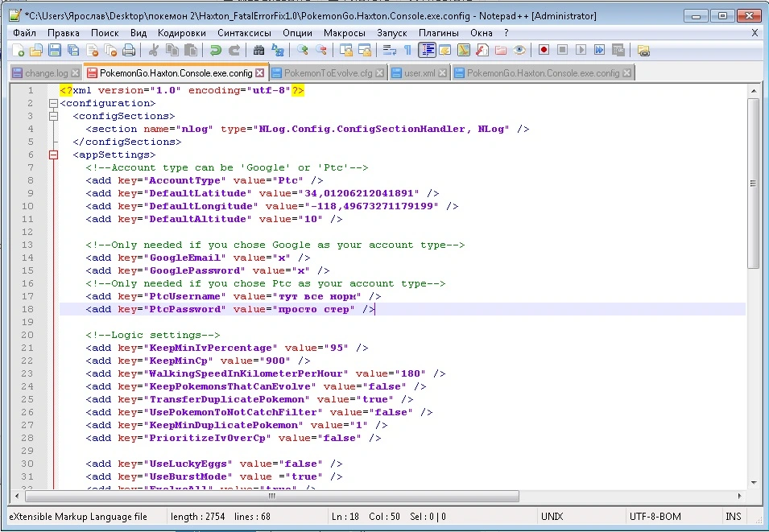This screenshot has width=769, height=532.
Task: Open the Запуск menu
Action: point(392,33)
